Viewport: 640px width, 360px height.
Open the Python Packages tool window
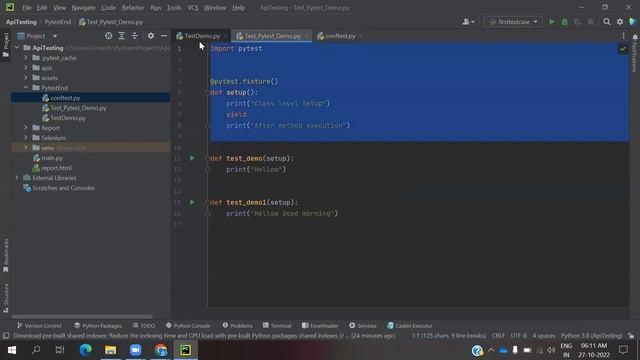coord(98,325)
